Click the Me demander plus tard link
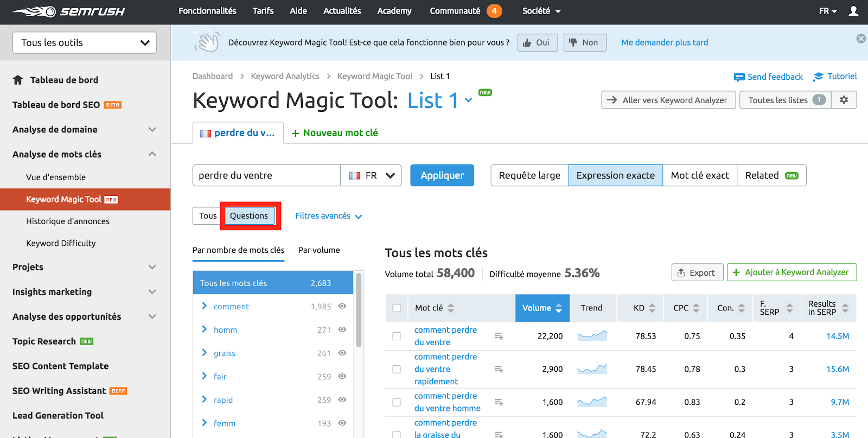The image size is (868, 438). tap(665, 42)
